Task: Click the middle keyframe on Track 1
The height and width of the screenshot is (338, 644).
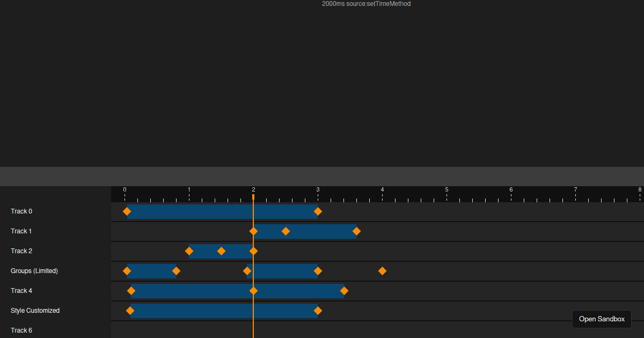Action: click(x=286, y=231)
